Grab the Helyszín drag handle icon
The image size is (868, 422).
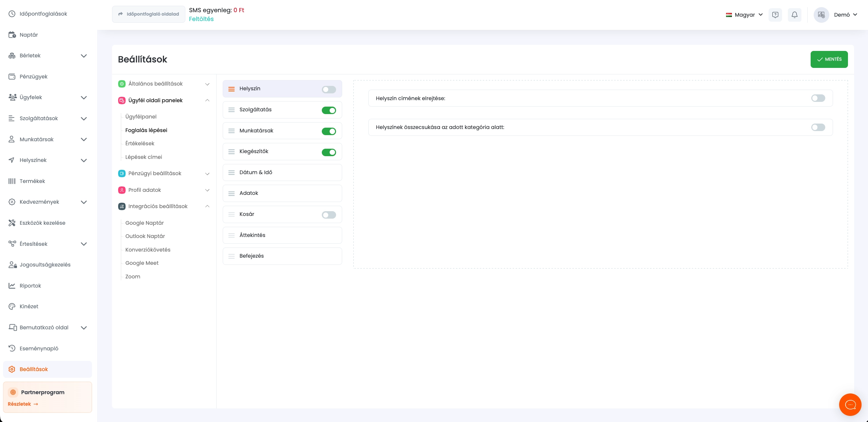(232, 89)
